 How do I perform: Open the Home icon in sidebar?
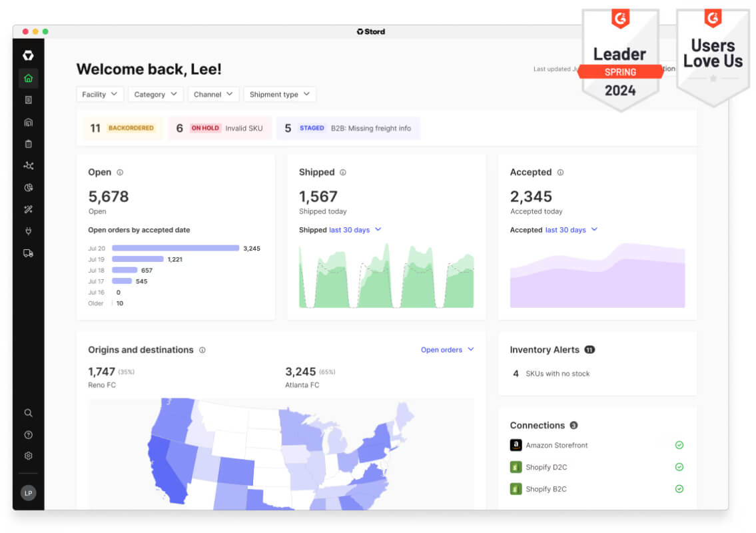tap(29, 78)
